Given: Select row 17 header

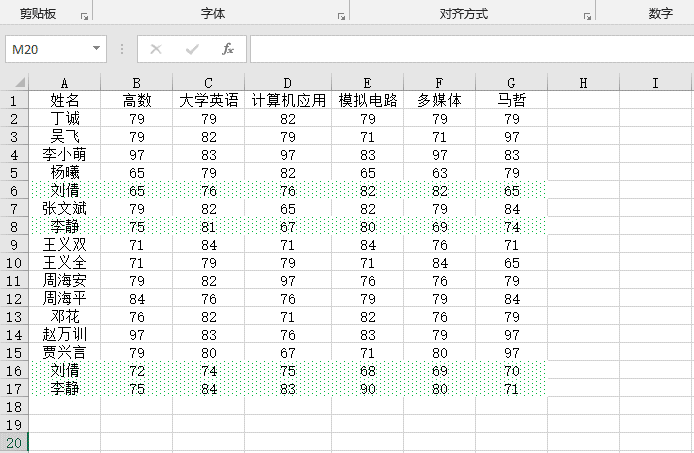Looking at the screenshot, I should [x=14, y=389].
